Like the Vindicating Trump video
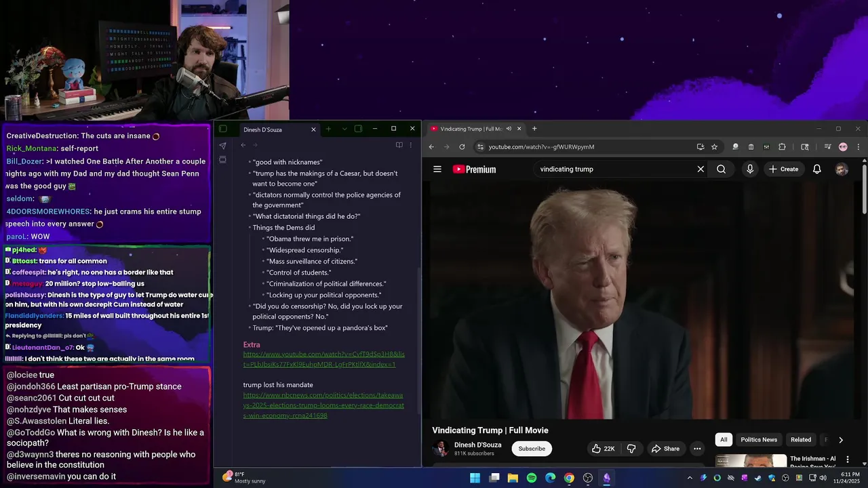868x488 pixels. [604, 449]
